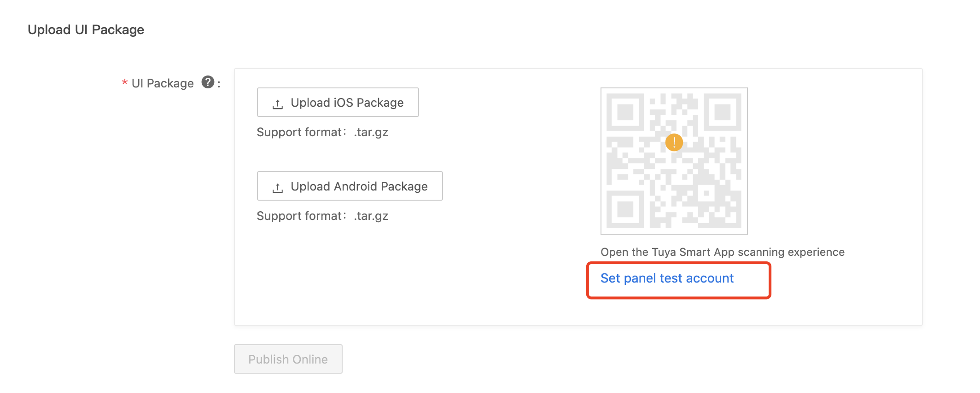This screenshot has width=980, height=393.
Task: Click the QR code's top-right finder square
Action: click(723, 112)
